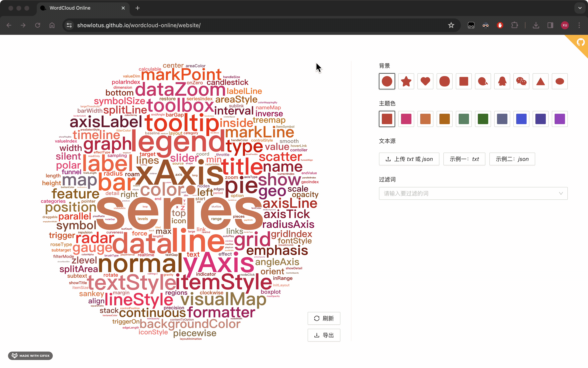Click the 刷新 refresh button

coord(324,318)
